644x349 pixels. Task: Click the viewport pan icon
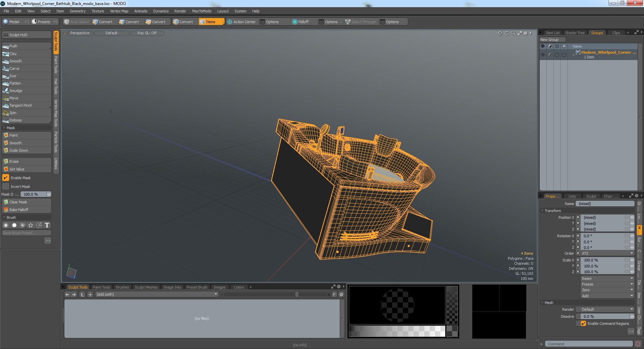coord(500,33)
